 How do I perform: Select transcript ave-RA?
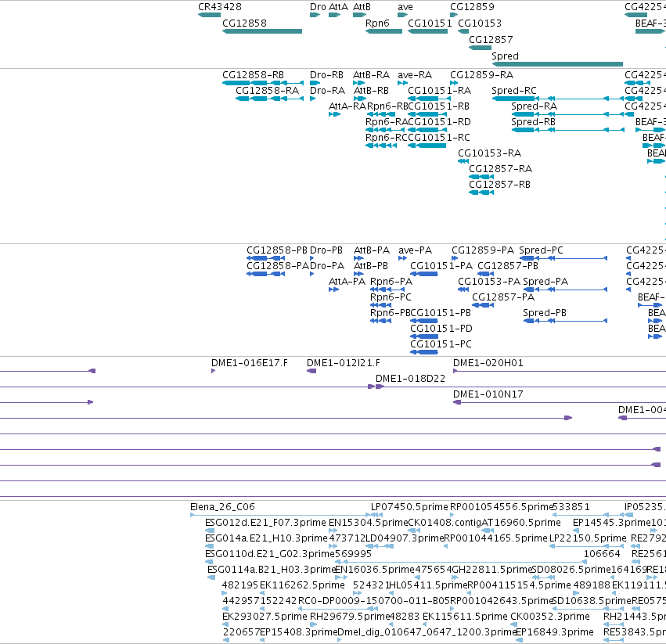(415, 75)
